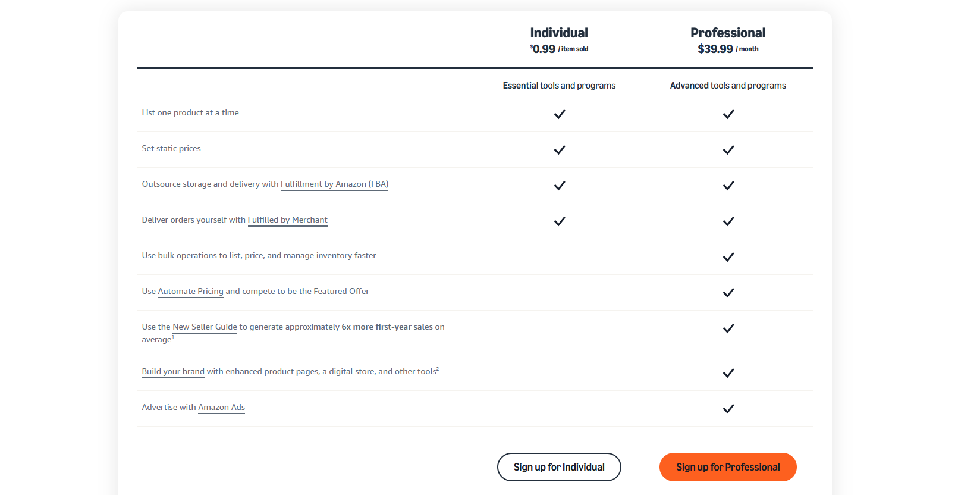Visit the New Seller Guide link
This screenshot has width=980, height=495.
[205, 327]
